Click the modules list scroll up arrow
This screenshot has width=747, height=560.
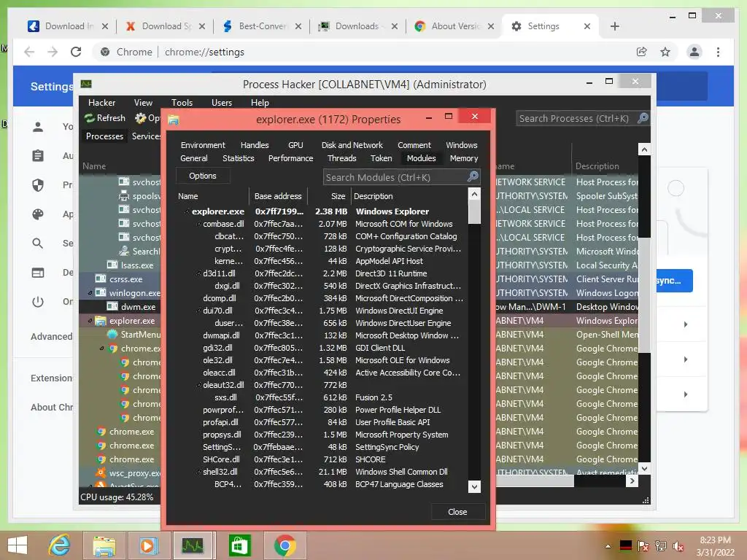coord(474,194)
